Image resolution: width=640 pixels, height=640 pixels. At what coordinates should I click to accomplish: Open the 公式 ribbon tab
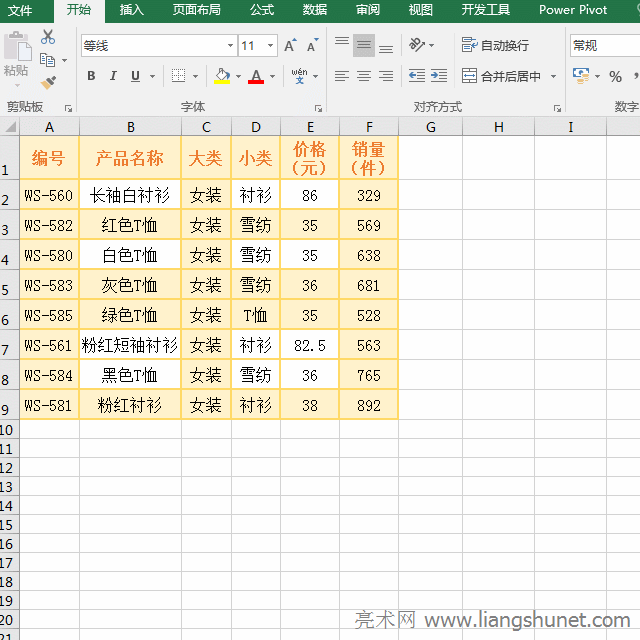coord(262,10)
